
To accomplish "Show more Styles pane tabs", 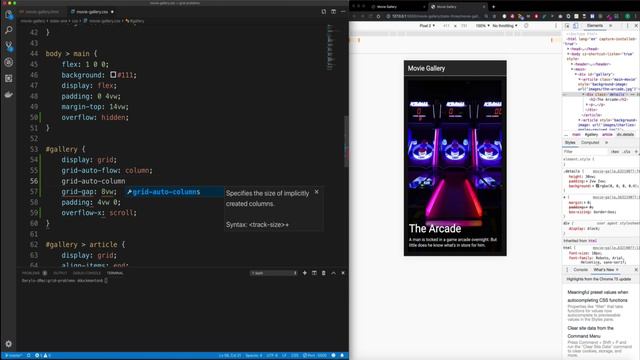I will (607, 142).
